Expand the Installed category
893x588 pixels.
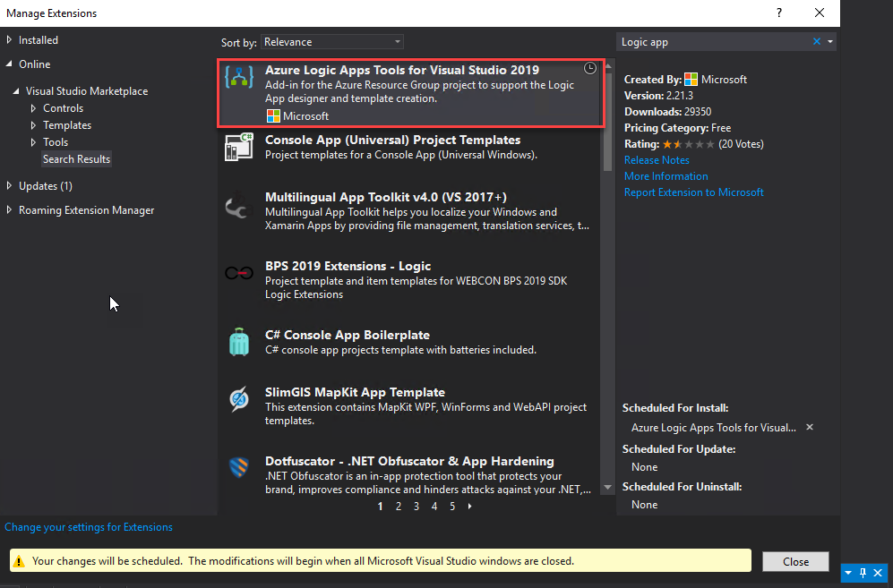tap(10, 40)
